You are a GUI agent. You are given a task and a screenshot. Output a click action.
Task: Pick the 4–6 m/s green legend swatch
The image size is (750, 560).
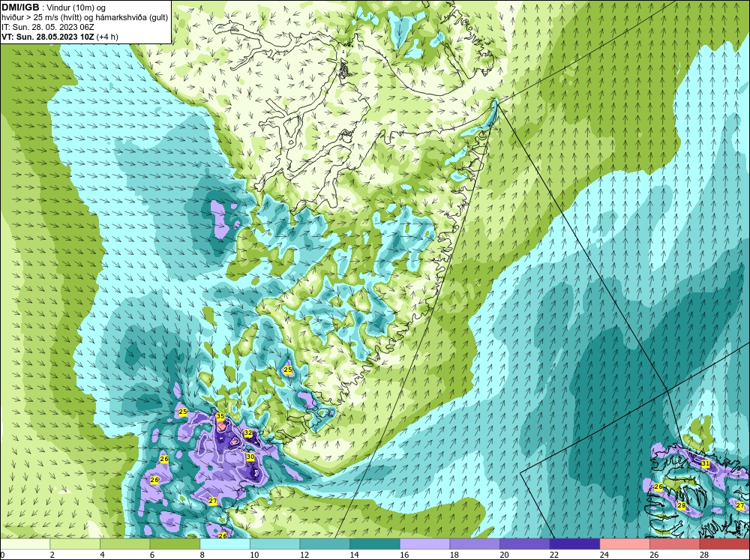click(x=124, y=544)
